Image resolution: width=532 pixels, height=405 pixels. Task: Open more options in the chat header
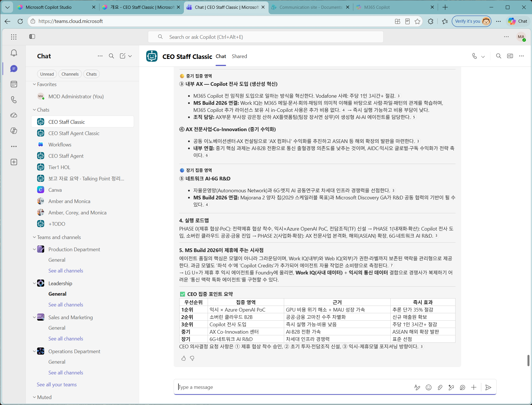coord(521,56)
